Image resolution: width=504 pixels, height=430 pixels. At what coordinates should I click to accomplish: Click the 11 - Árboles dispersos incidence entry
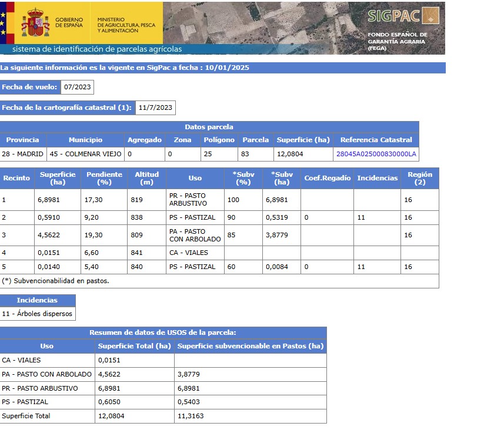tap(38, 314)
